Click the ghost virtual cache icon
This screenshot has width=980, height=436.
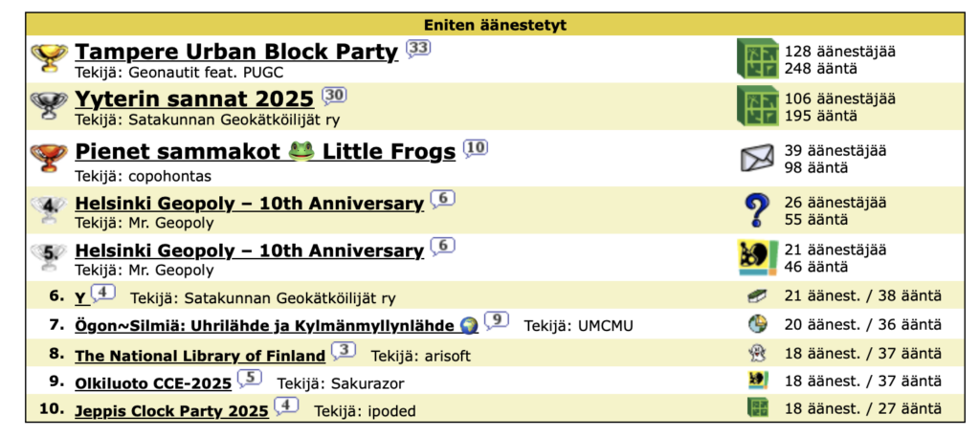click(758, 354)
